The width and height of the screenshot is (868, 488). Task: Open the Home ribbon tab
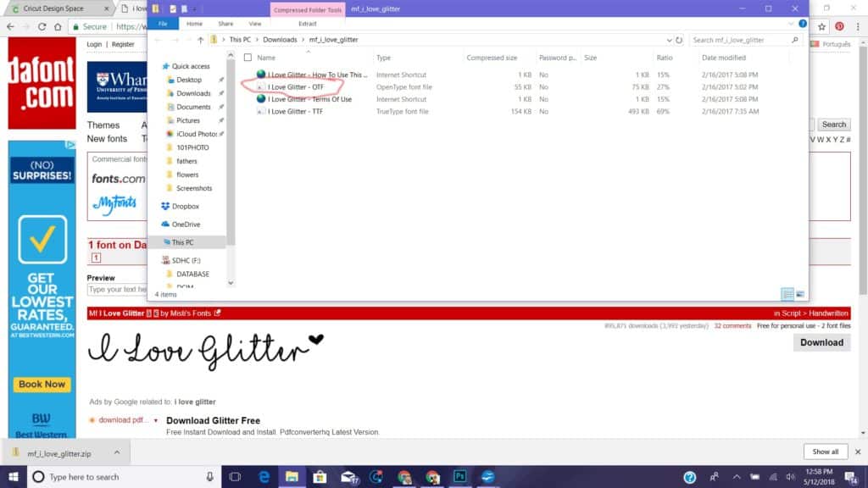194,24
